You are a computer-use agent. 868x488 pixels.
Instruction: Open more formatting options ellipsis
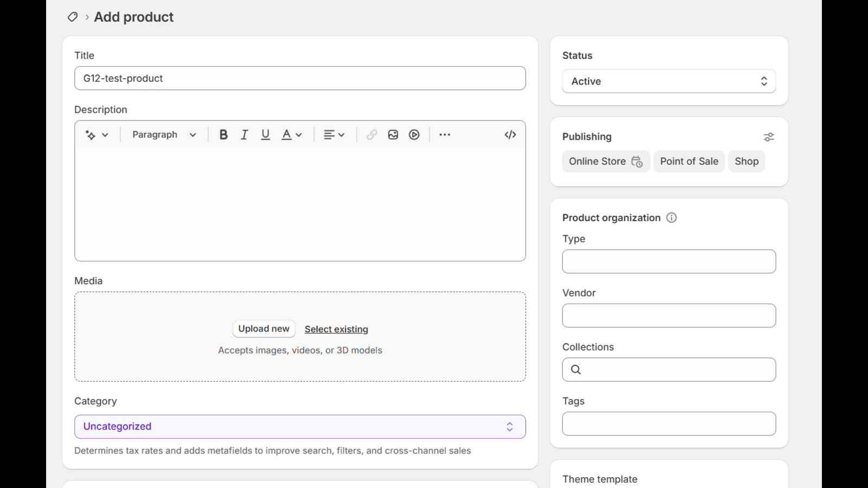click(445, 135)
